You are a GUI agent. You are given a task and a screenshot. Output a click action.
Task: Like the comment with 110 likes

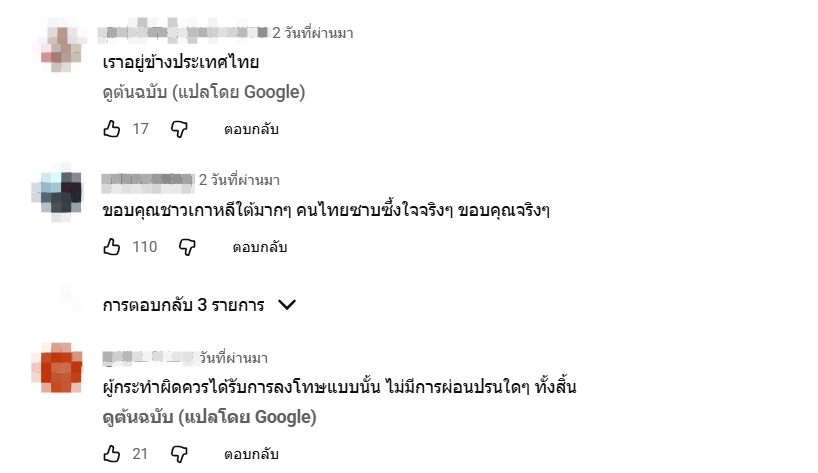click(x=112, y=246)
